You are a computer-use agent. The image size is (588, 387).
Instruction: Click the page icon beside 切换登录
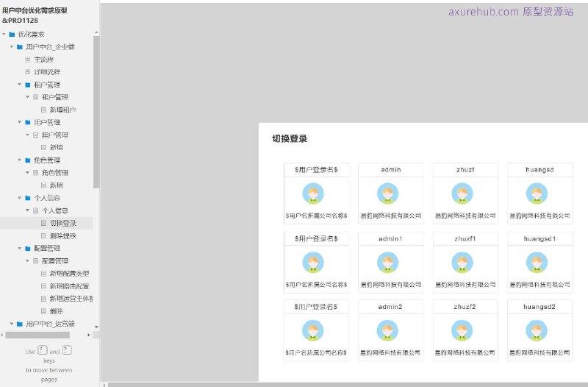[x=43, y=223]
